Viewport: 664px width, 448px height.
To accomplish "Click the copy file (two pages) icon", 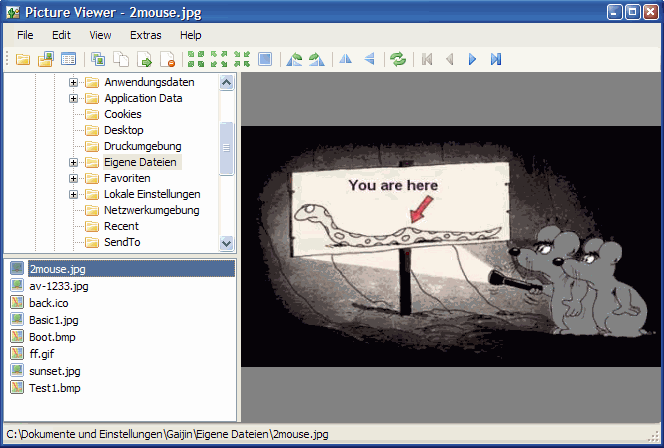I will coord(121,59).
